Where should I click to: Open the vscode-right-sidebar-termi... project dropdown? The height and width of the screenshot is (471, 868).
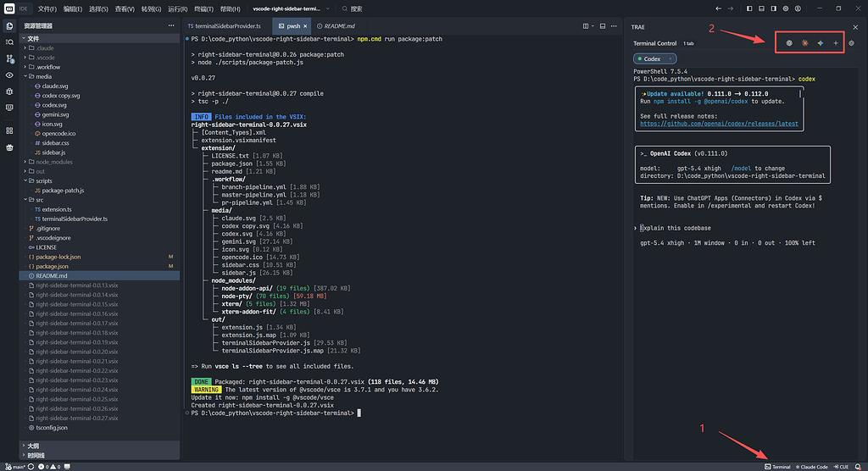tap(292, 8)
